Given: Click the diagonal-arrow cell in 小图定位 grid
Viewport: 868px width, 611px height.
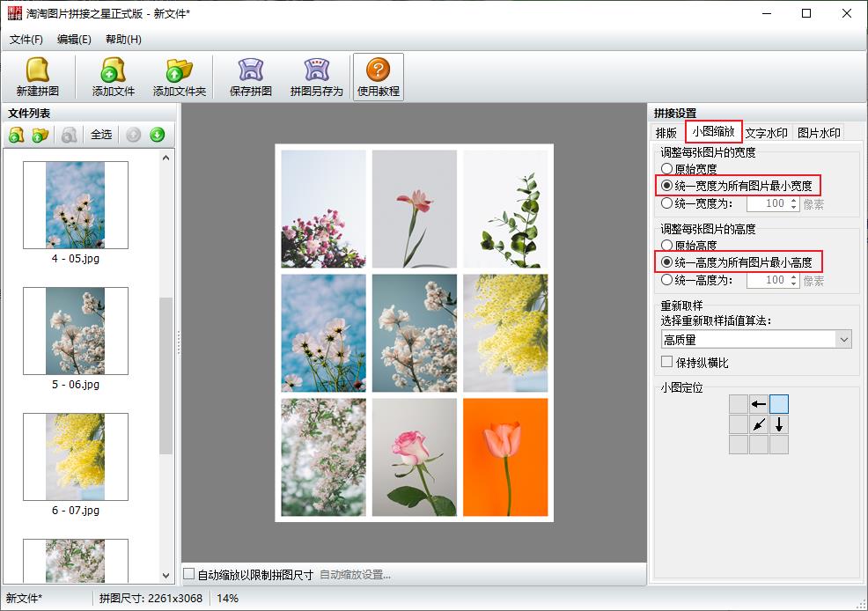Looking at the screenshot, I should coord(758,424).
